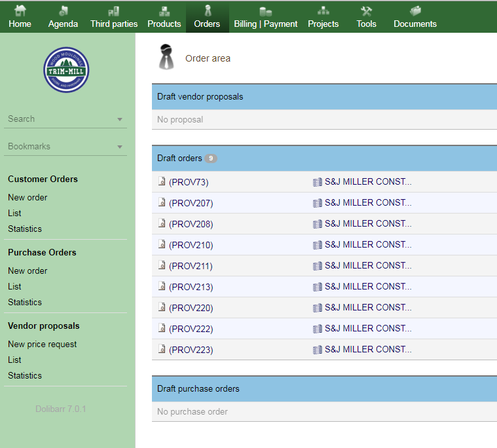Open draft order (PROV220)
Viewport: 497px width, 448px height.
pos(191,308)
